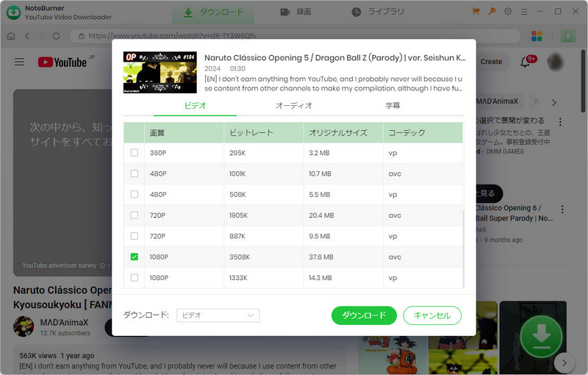The width and height of the screenshot is (588, 375).
Task: Open the title bar hamburger menu
Action: point(524,12)
